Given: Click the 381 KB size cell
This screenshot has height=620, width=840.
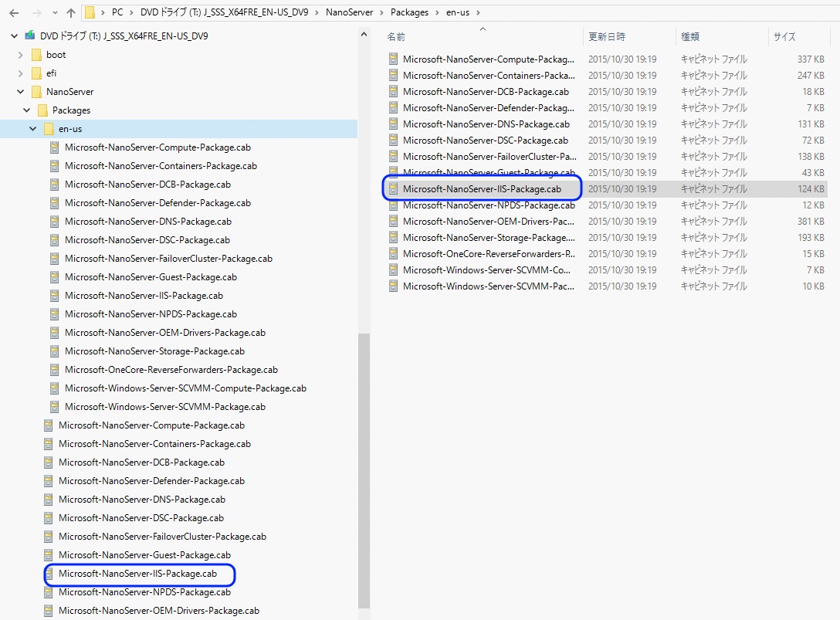Looking at the screenshot, I should point(811,222).
